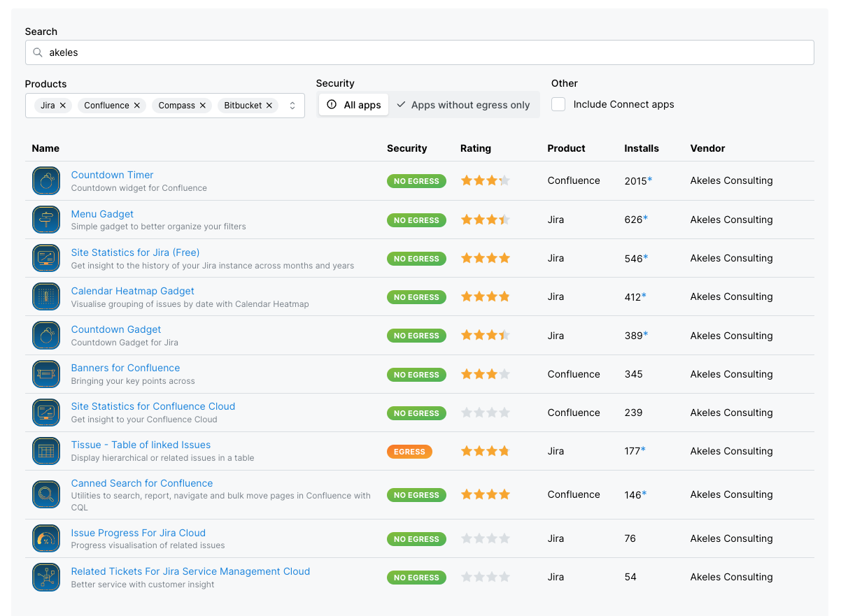Open Site Statistics for Jira (Free) link
The image size is (841, 616).
click(135, 252)
